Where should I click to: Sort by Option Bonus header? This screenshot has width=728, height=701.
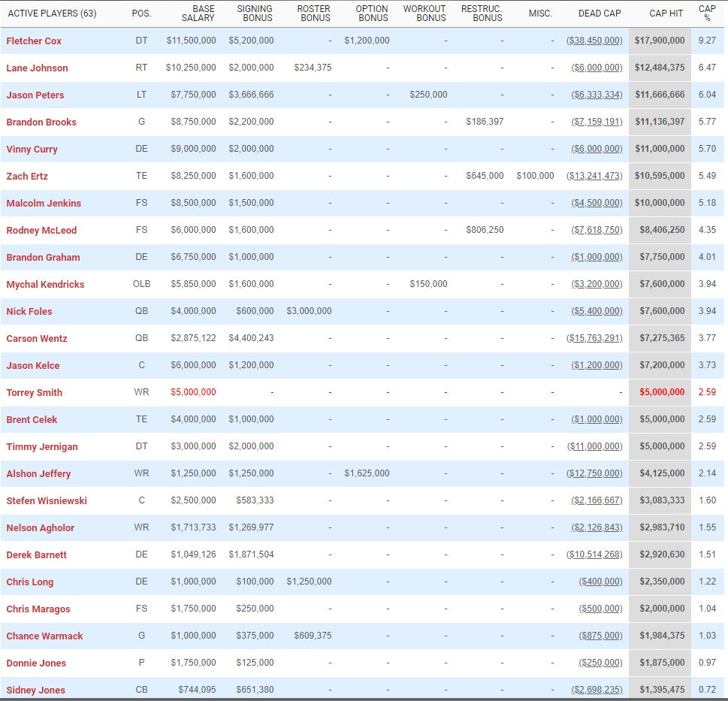point(372,14)
